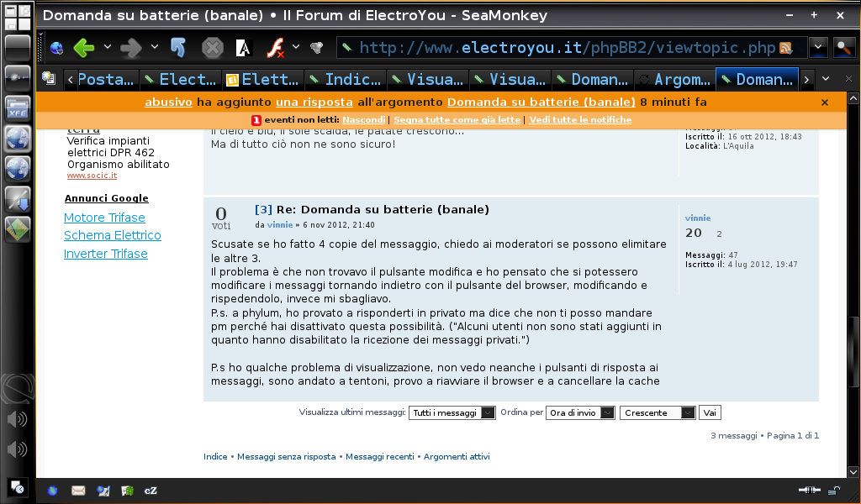
Task: Click the Stop loading icon
Action: click(x=214, y=46)
